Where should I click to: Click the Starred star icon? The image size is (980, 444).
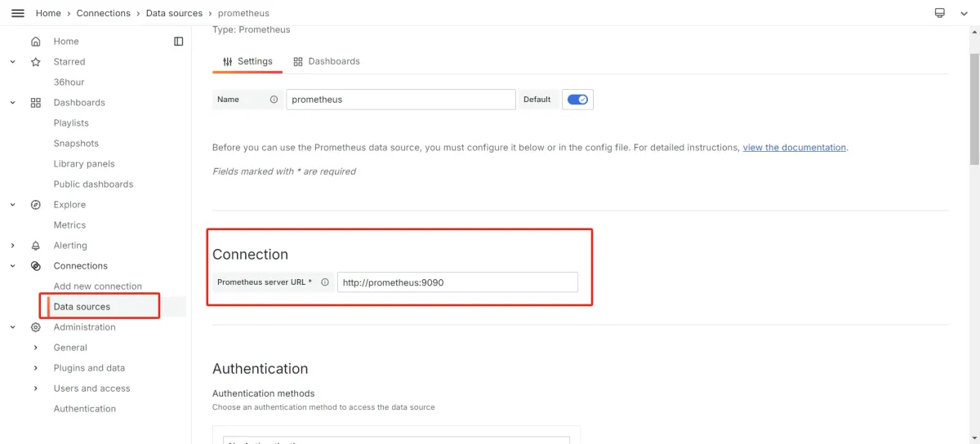35,62
